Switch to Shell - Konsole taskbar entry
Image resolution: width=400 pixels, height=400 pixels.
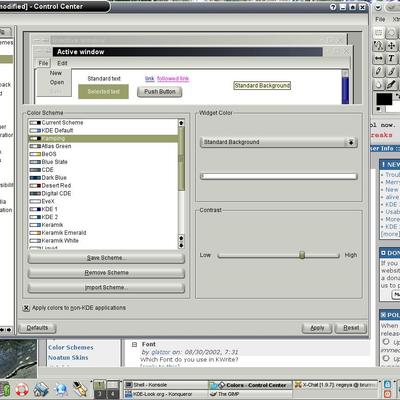(x=165, y=385)
